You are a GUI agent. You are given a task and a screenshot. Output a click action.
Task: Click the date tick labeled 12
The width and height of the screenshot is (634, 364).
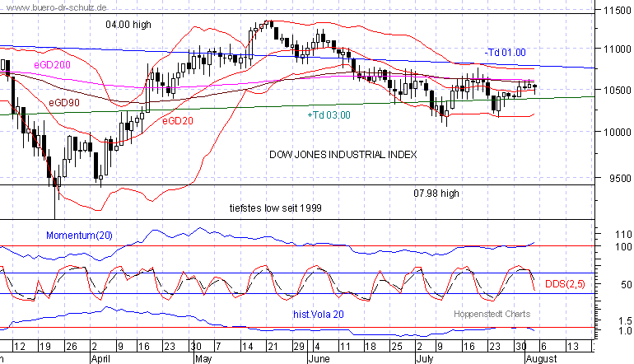pos(20,347)
